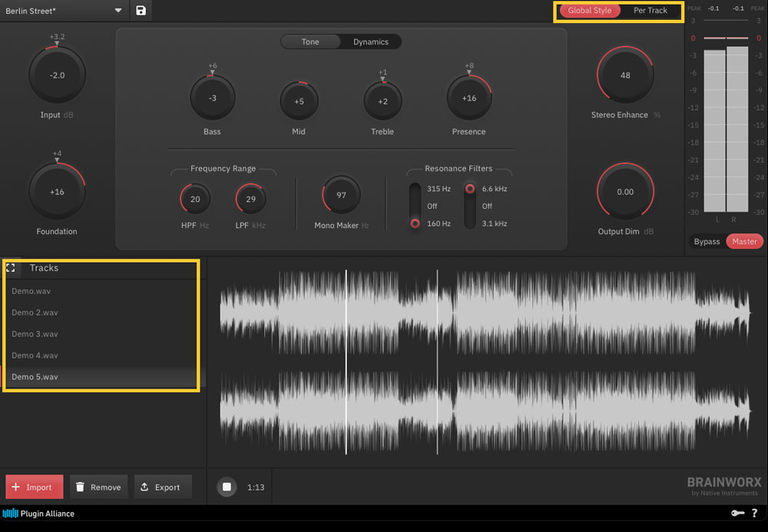The width and height of the screenshot is (768, 532).
Task: Click the Output Dim knob
Action: 625,191
